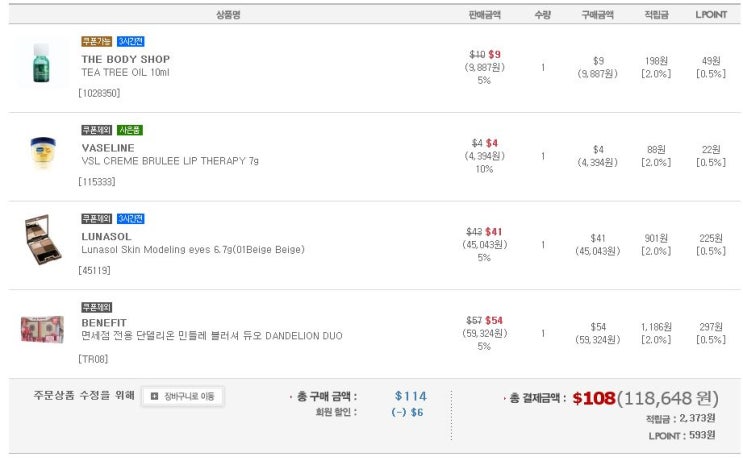Click blue 3시간전 badge on Tea Tree Oil

[x=130, y=41]
